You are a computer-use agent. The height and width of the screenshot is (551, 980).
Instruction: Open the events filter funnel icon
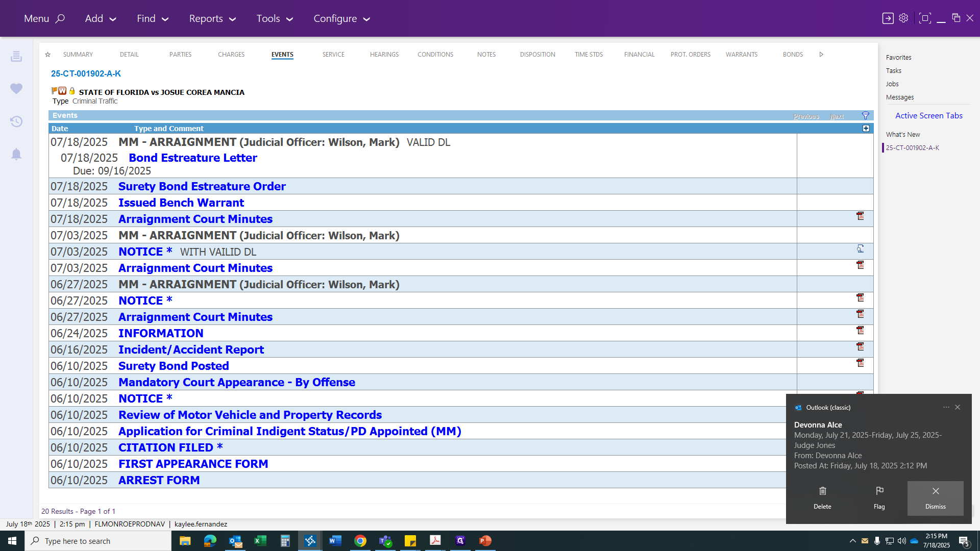pos(866,116)
